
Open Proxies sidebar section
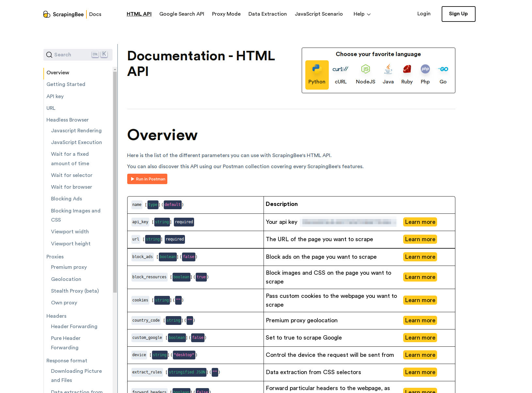click(x=55, y=257)
